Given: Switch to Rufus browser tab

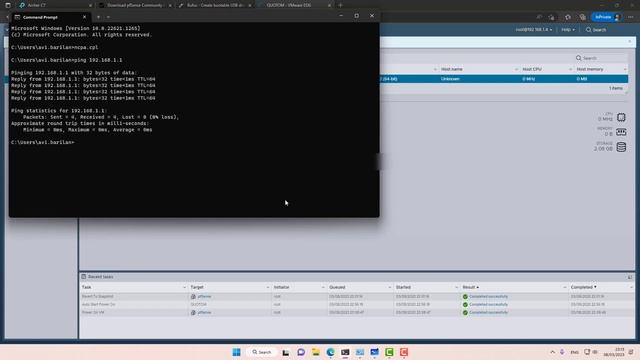Looking at the screenshot, I should pyautogui.click(x=215, y=5).
